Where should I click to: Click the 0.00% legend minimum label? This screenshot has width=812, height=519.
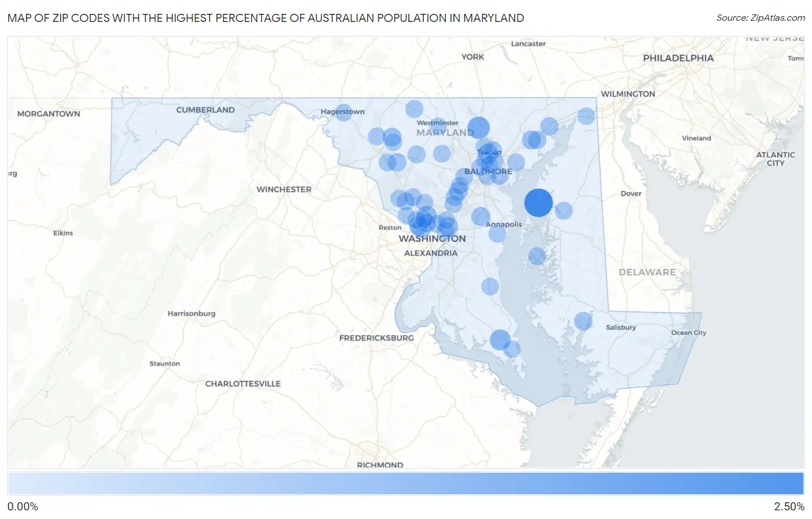pos(23,506)
